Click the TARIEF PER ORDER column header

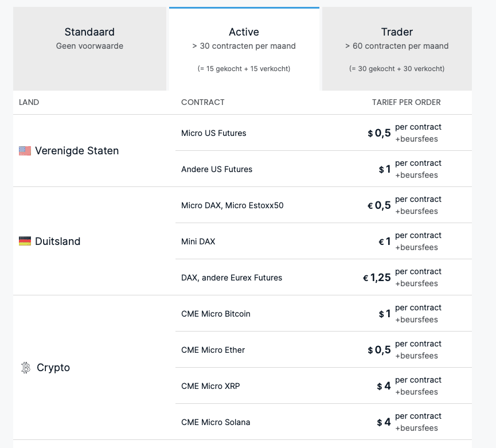pyautogui.click(x=406, y=102)
